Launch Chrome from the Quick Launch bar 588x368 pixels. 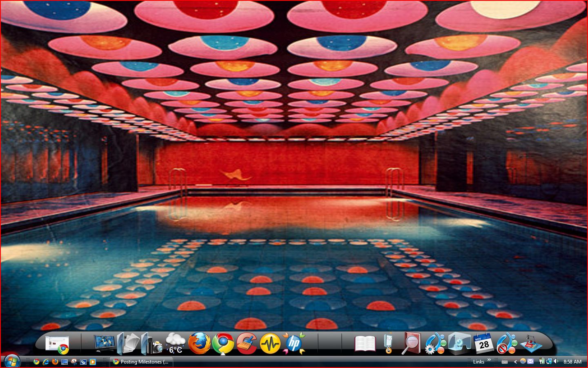click(36, 362)
